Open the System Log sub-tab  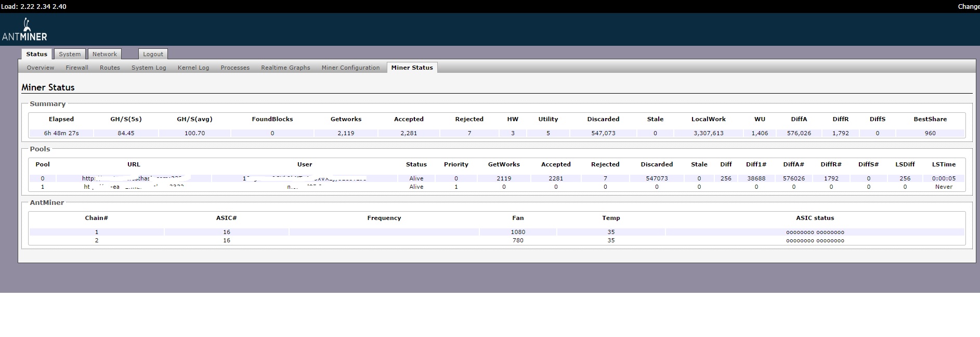(x=149, y=68)
